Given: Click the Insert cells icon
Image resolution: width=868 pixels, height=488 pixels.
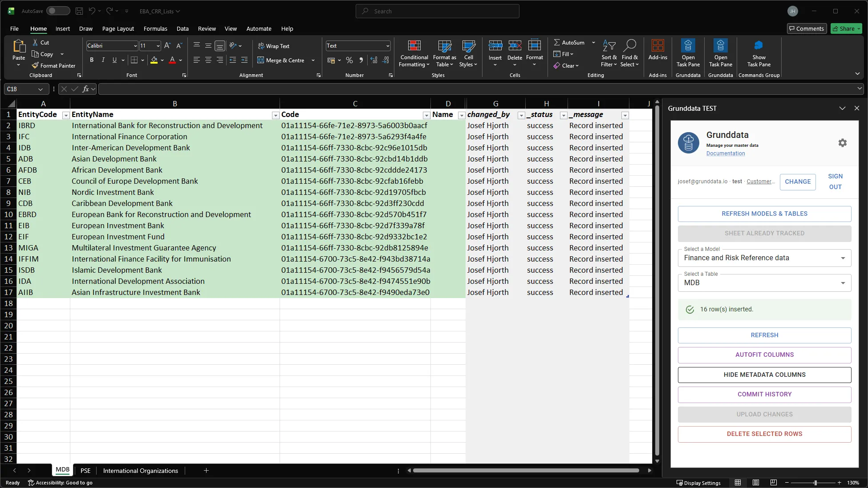Looking at the screenshot, I should pos(495,45).
